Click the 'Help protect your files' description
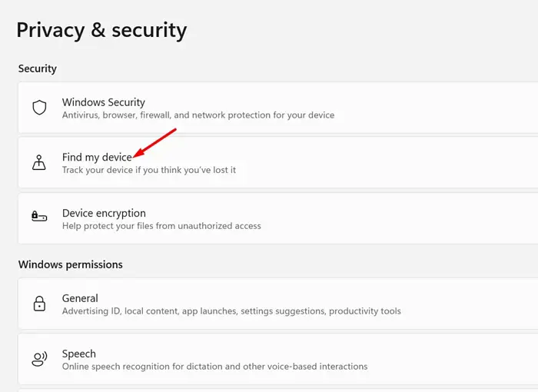Viewport: 538px width, 392px height. (161, 226)
